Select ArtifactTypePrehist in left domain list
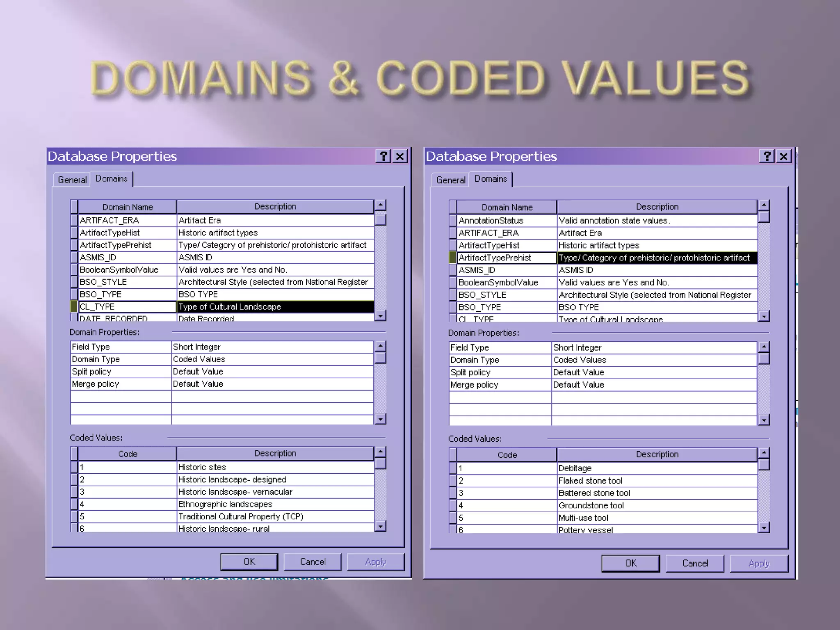The image size is (840, 630). coord(127,245)
